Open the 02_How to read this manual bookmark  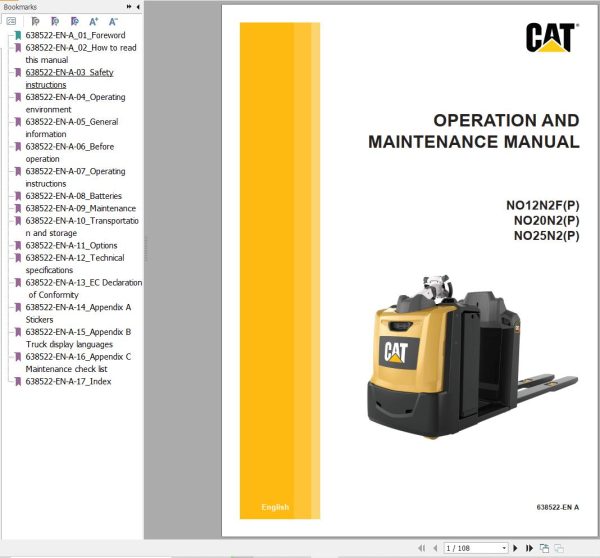pyautogui.click(x=81, y=54)
